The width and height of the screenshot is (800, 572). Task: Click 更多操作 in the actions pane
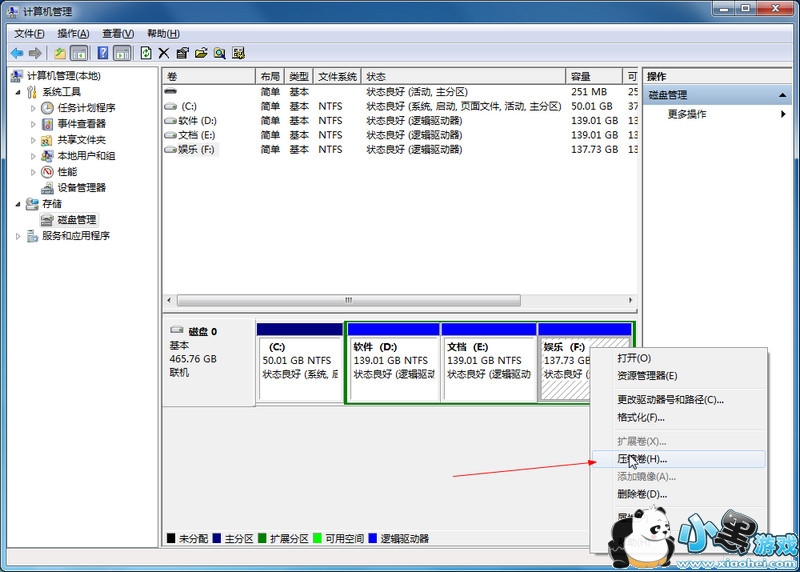tap(687, 114)
